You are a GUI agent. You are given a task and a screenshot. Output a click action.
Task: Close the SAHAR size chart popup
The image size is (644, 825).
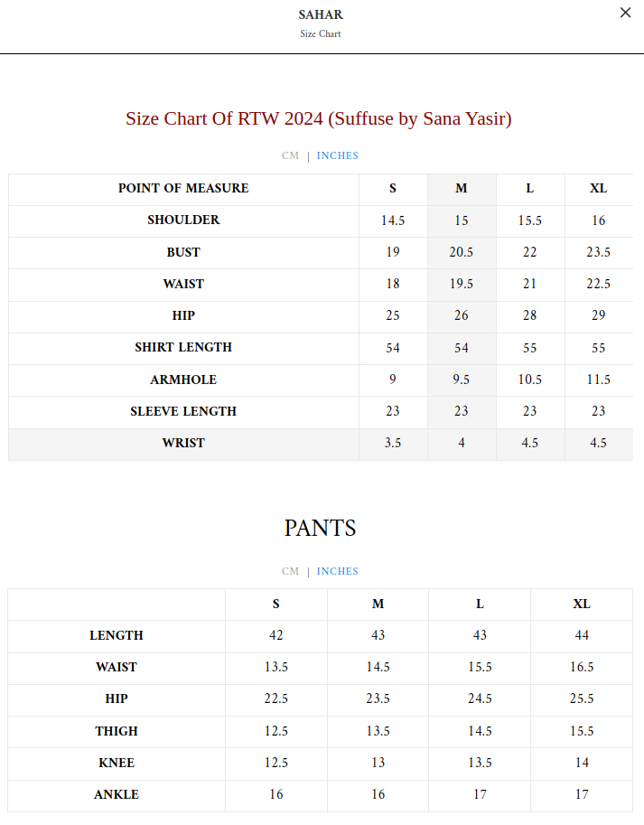click(x=625, y=14)
